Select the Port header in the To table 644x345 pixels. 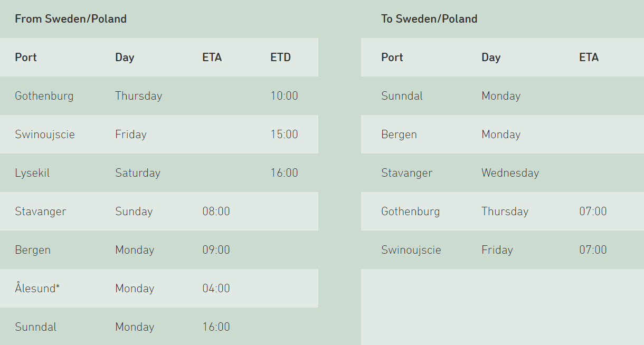(392, 57)
